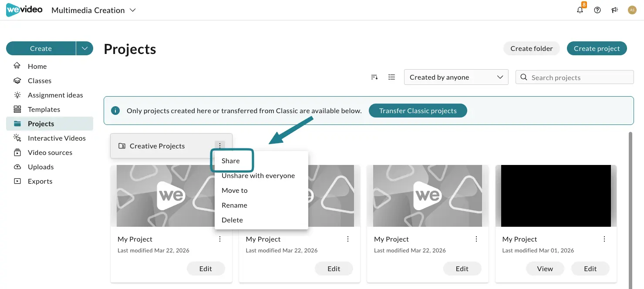This screenshot has height=289, width=644.
Task: Click the info icon in the banner
Action: pyautogui.click(x=115, y=111)
